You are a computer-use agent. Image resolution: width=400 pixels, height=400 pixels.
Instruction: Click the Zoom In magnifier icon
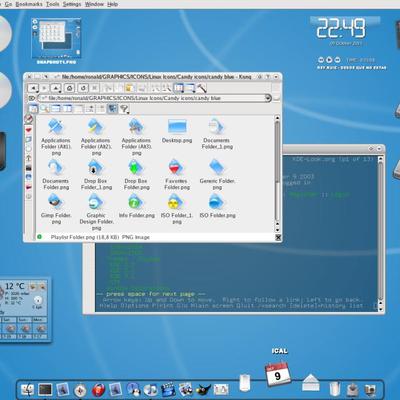tap(155, 88)
